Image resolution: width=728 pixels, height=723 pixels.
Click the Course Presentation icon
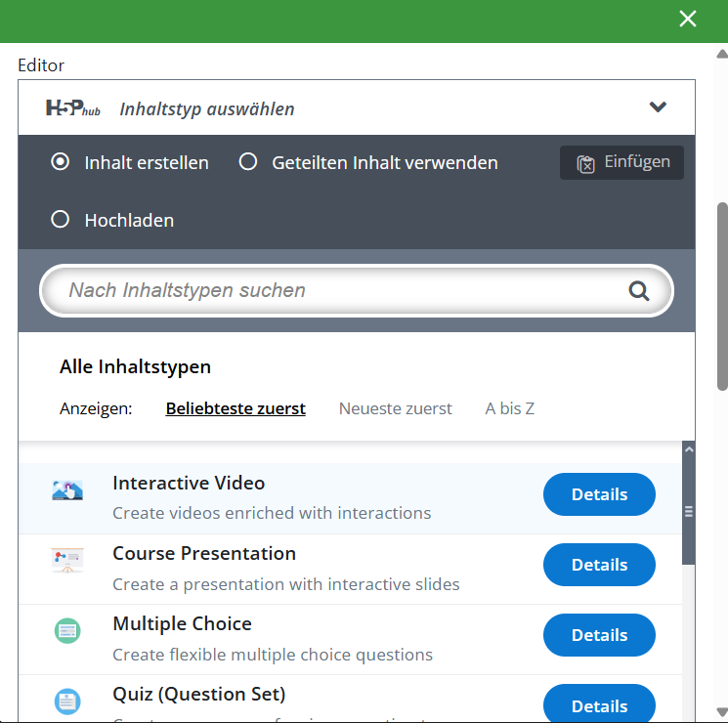(67, 561)
